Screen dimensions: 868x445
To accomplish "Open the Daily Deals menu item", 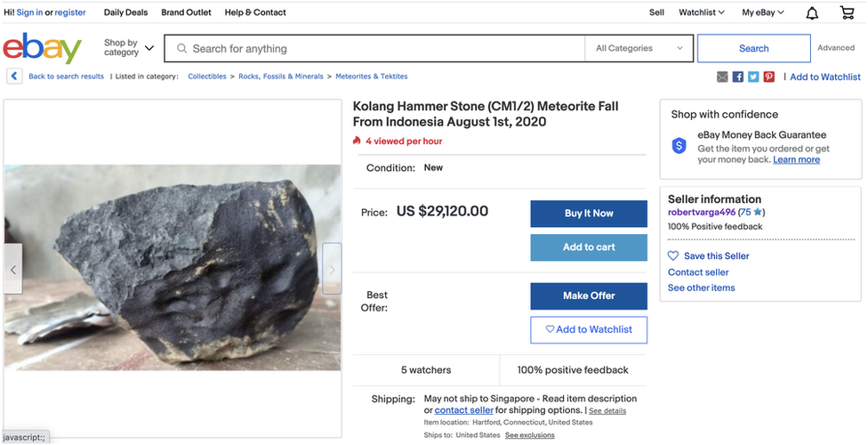I will [126, 12].
